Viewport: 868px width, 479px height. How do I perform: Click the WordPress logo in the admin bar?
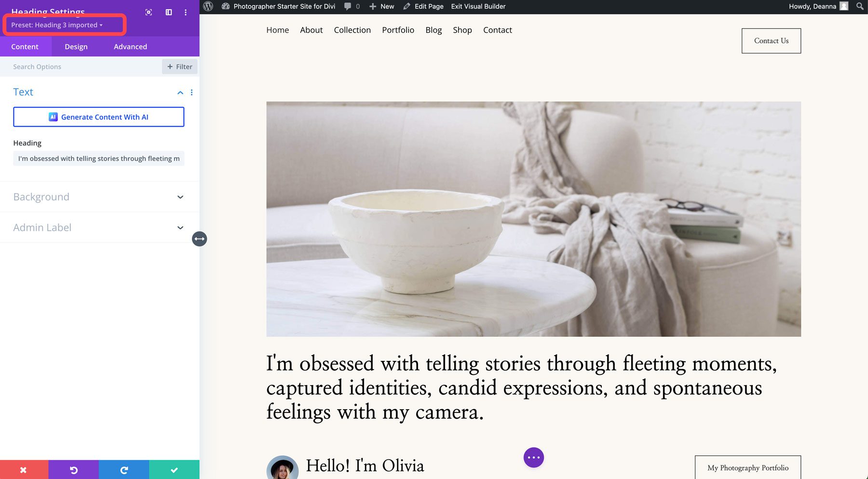208,6
